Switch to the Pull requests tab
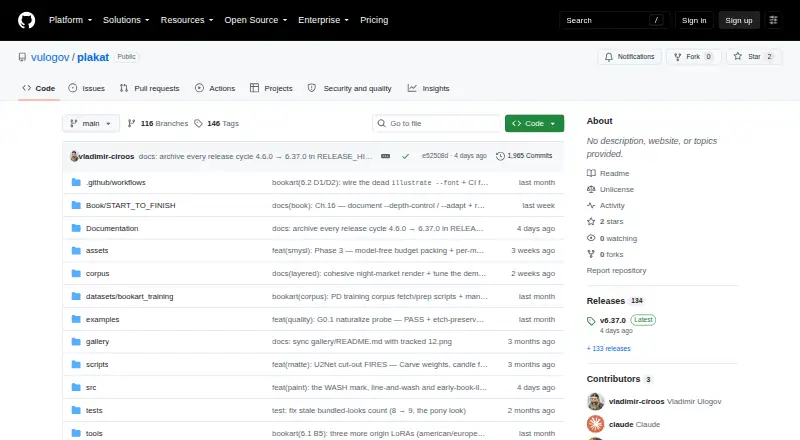 pos(149,88)
